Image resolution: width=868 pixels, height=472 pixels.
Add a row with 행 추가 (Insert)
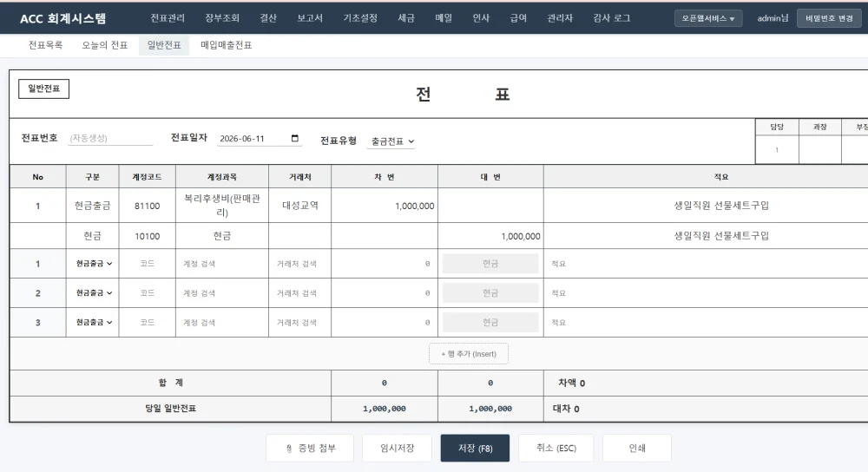pos(469,354)
